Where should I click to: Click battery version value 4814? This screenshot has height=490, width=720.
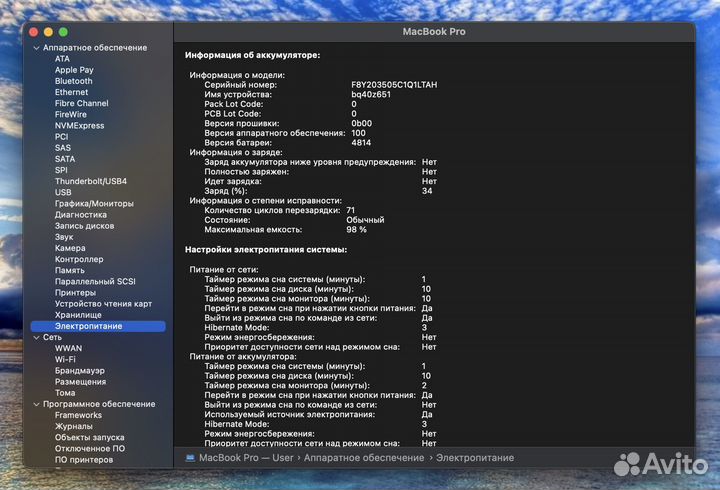point(361,143)
